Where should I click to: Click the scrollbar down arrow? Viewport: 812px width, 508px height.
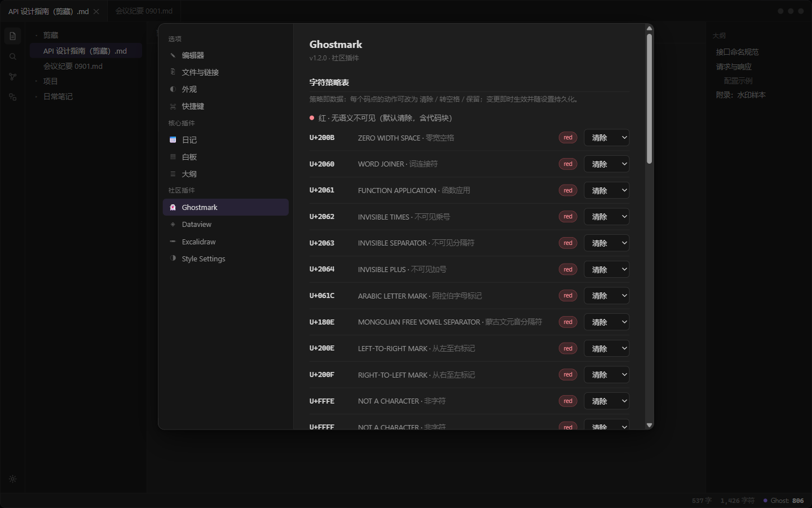[649, 425]
